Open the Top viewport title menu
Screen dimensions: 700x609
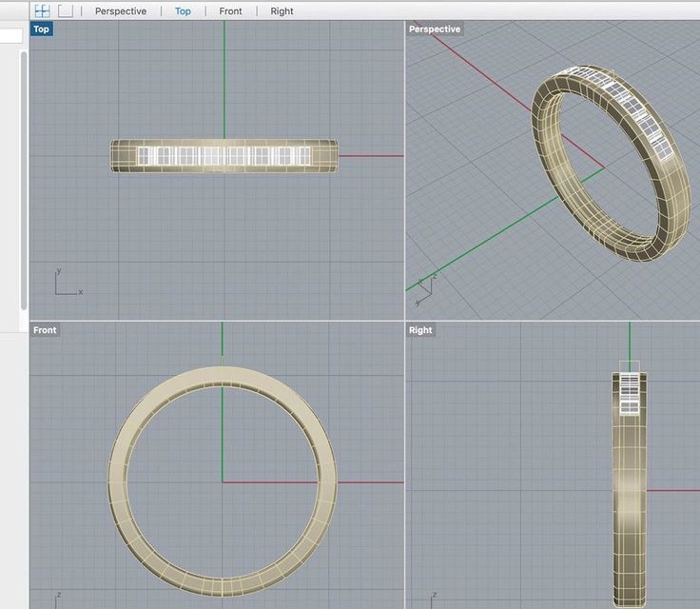click(41, 29)
